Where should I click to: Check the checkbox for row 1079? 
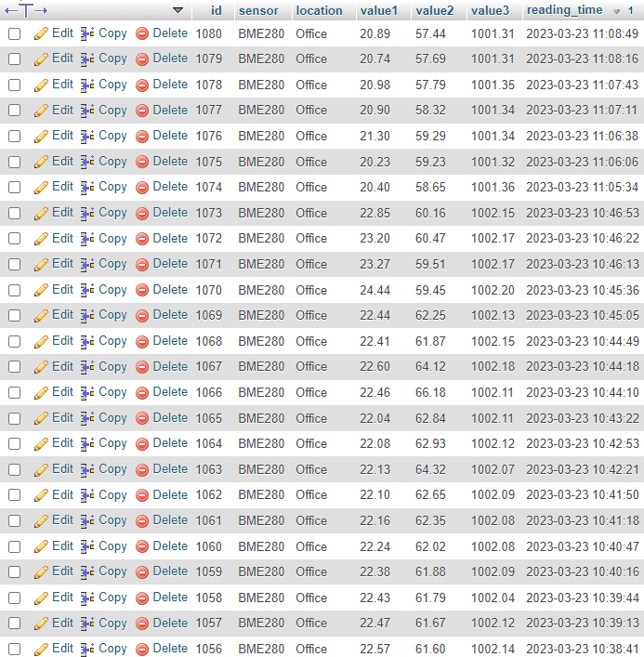point(14,59)
